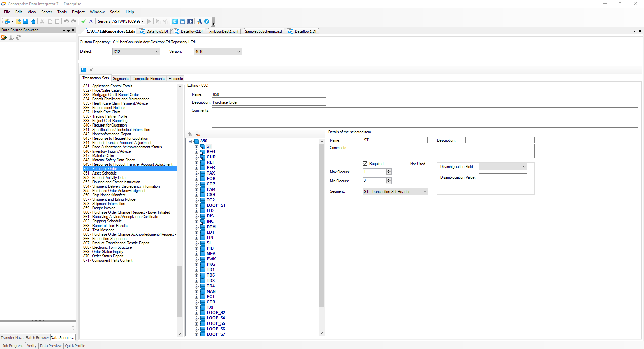Click the green checkmark Verify icon
Screen dimensions: 644x349
click(84, 21)
